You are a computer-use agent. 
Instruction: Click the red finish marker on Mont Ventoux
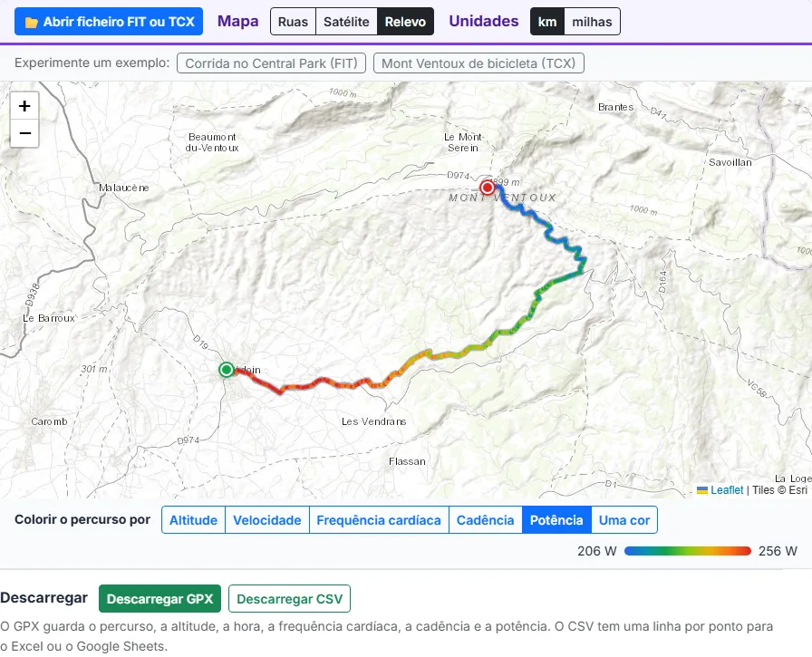pos(487,187)
